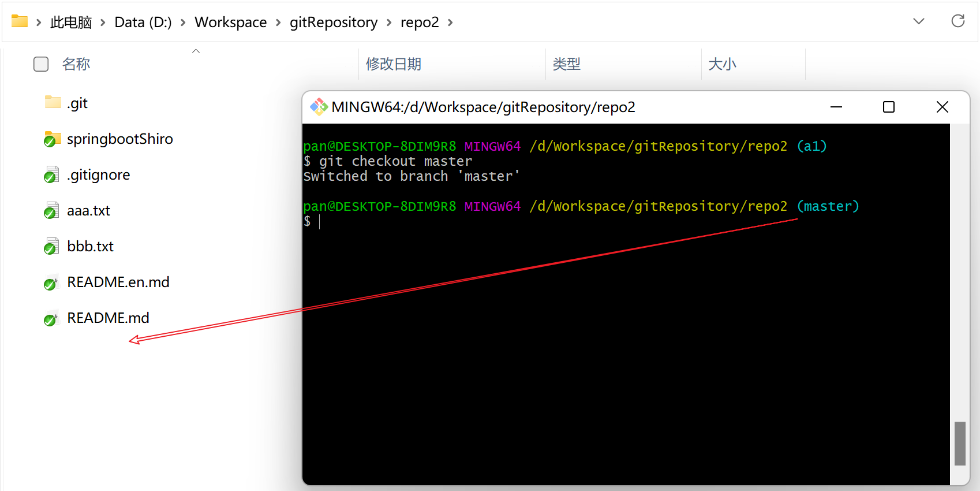The image size is (980, 491).
Task: Click the bbb.txt file icon
Action: point(52,247)
